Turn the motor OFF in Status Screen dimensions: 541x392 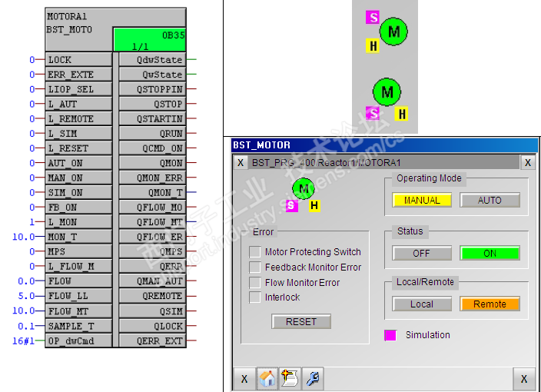click(422, 253)
